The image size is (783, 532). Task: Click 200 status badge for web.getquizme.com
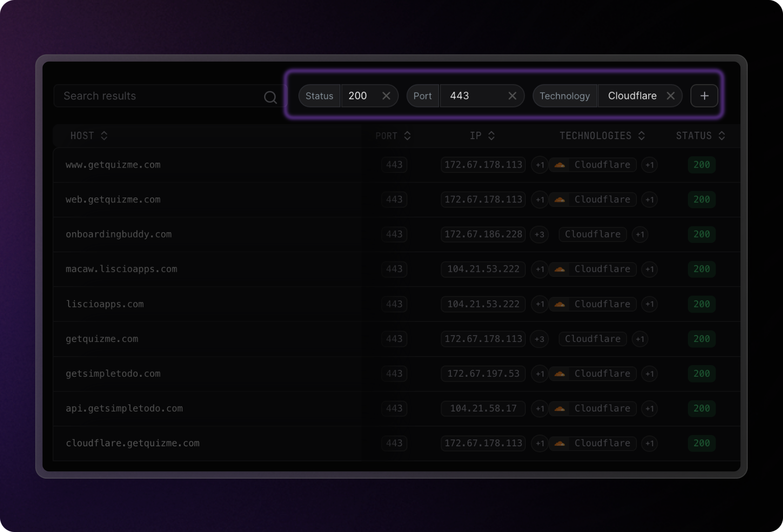coord(702,200)
